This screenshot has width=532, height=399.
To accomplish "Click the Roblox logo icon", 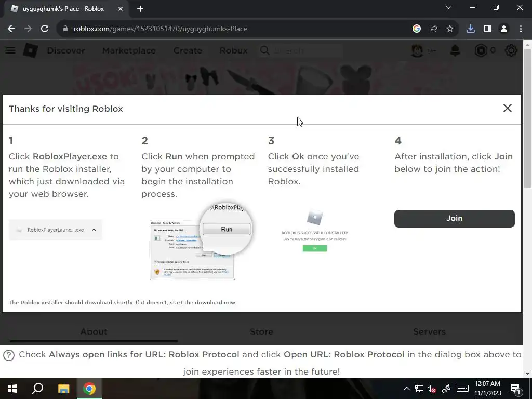I will [x=30, y=50].
